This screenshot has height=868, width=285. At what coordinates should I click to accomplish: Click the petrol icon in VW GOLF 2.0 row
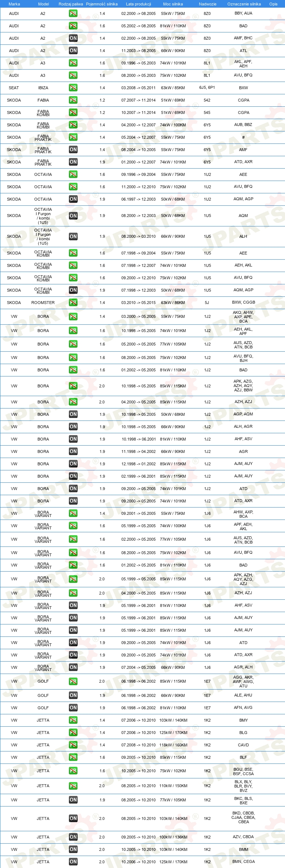(73, 681)
